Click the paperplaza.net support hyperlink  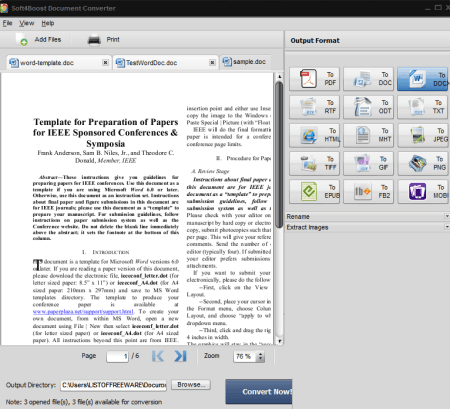click(x=83, y=312)
